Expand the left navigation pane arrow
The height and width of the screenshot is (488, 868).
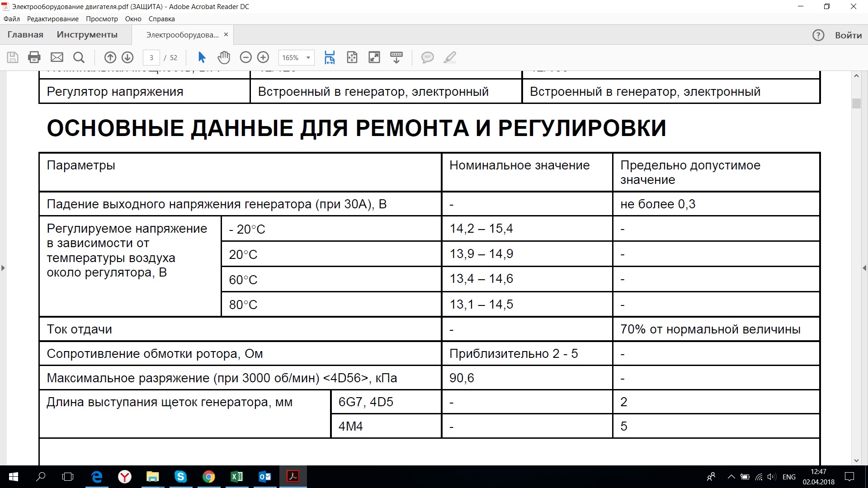click(3, 268)
